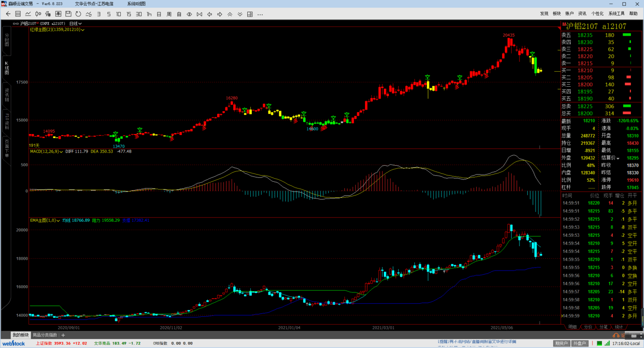644x348 pixels.
Task: Click the save disk toolbar icon
Action: [x=69, y=14]
